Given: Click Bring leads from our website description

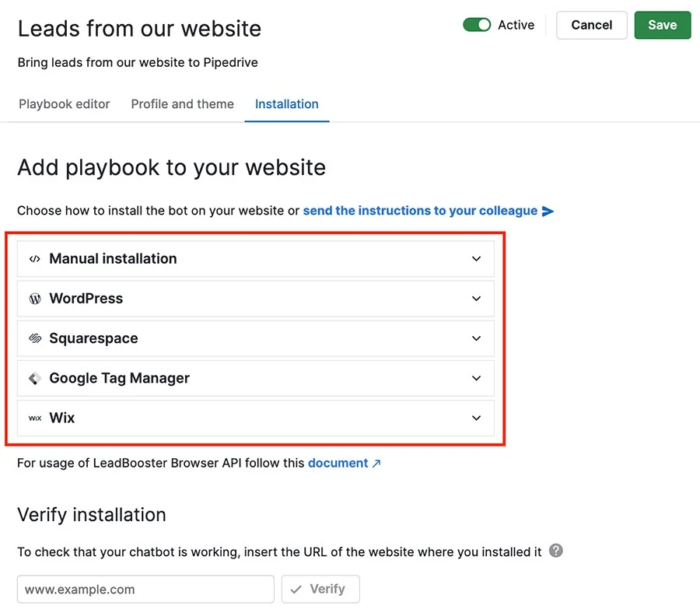Looking at the screenshot, I should tap(138, 62).
